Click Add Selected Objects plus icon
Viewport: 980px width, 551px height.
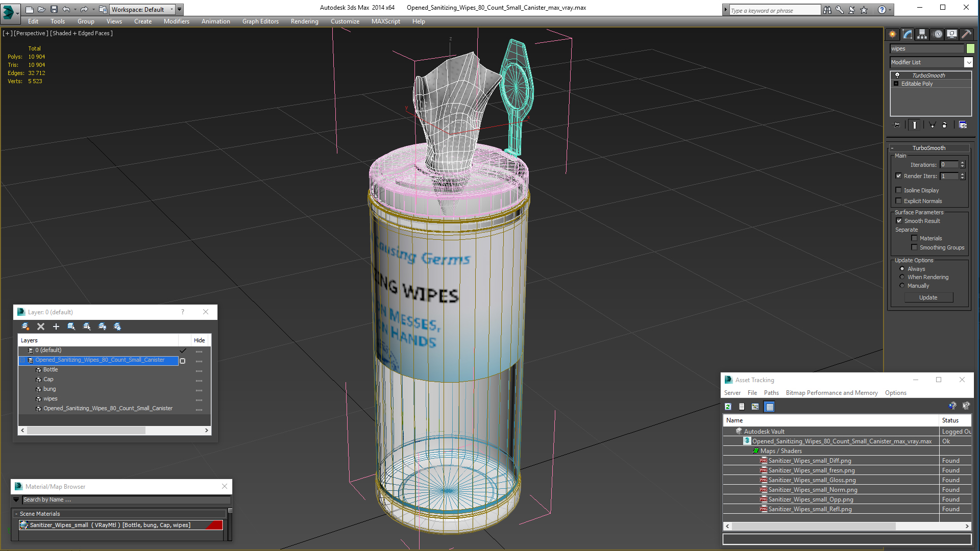pyautogui.click(x=56, y=327)
